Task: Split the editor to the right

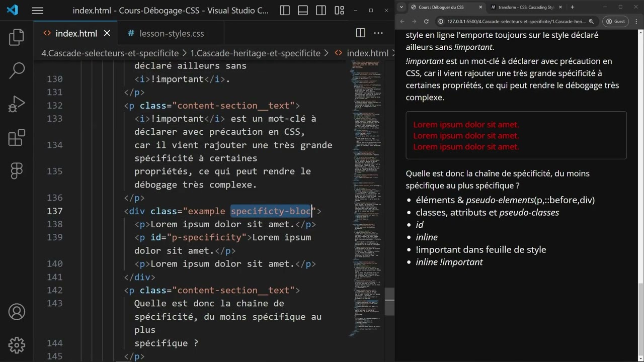Action: pyautogui.click(x=361, y=33)
